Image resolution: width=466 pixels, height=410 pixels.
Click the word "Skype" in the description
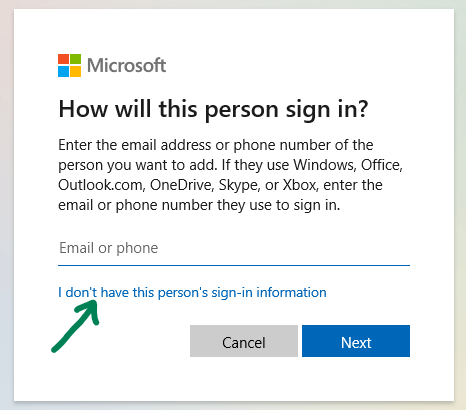point(239,186)
